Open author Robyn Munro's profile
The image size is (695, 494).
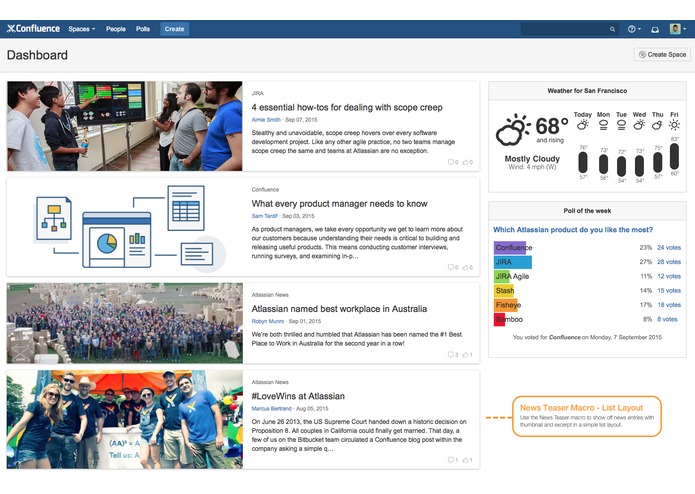[x=268, y=321]
